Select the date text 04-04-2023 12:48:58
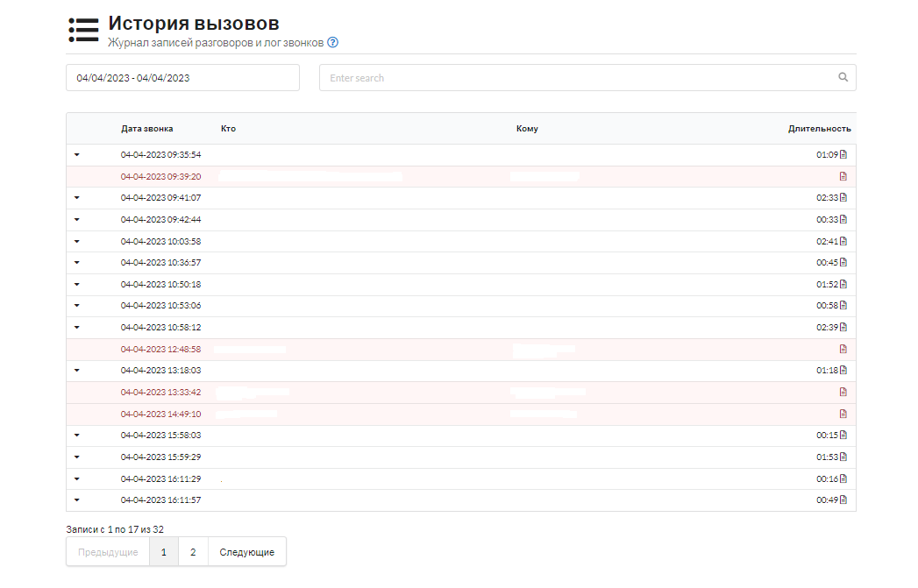 point(160,350)
